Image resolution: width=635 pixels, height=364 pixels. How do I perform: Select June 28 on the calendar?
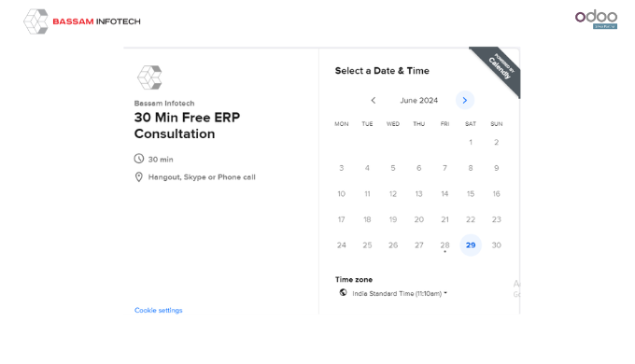[x=444, y=245]
